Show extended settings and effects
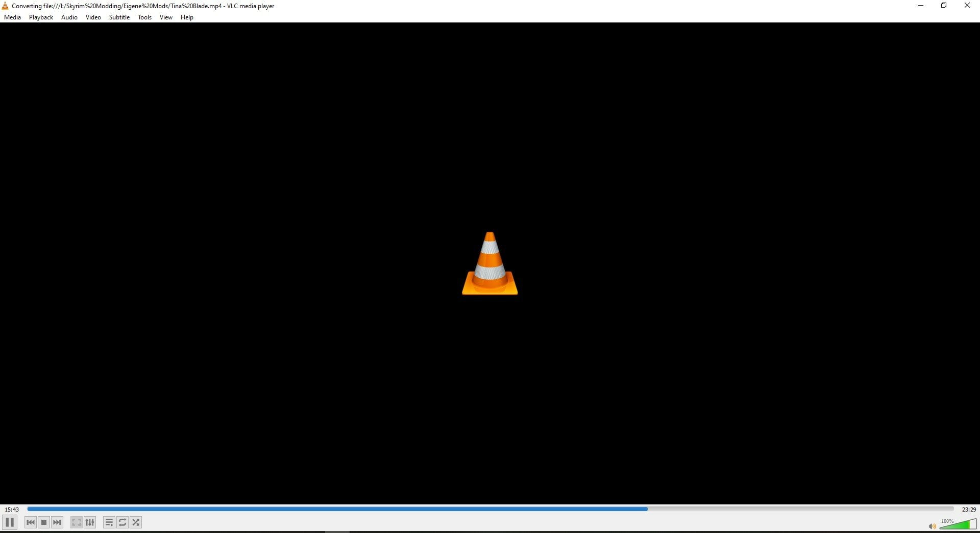Viewport: 980px width, 533px height. (x=90, y=522)
